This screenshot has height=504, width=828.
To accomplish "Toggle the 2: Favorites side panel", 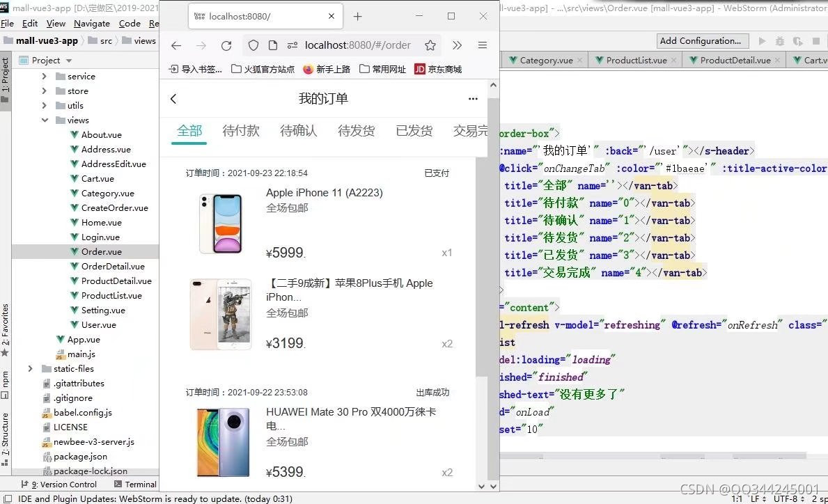I will coord(6,331).
